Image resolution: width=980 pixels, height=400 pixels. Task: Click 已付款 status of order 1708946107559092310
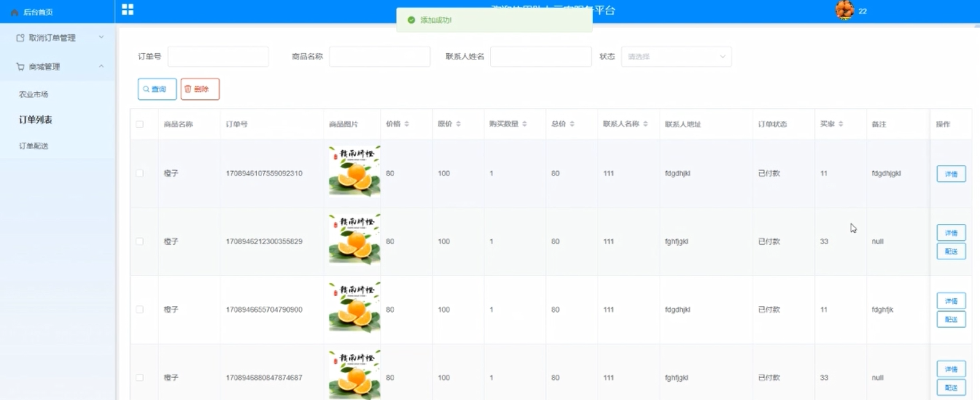[769, 174]
